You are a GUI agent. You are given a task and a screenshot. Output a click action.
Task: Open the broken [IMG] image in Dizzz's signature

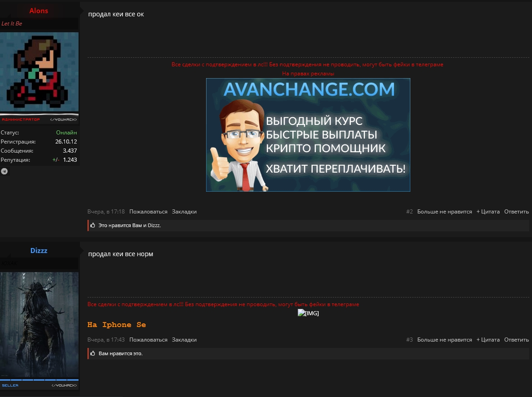tap(308, 313)
